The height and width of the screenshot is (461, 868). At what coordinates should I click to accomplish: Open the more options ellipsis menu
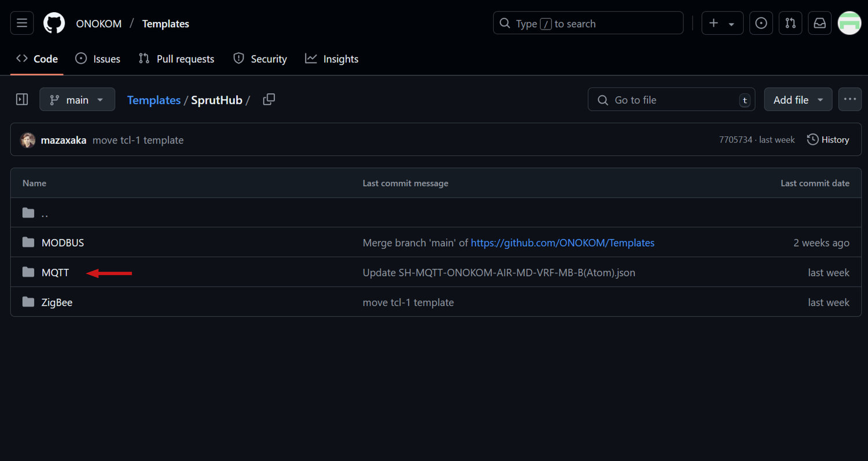click(x=849, y=100)
